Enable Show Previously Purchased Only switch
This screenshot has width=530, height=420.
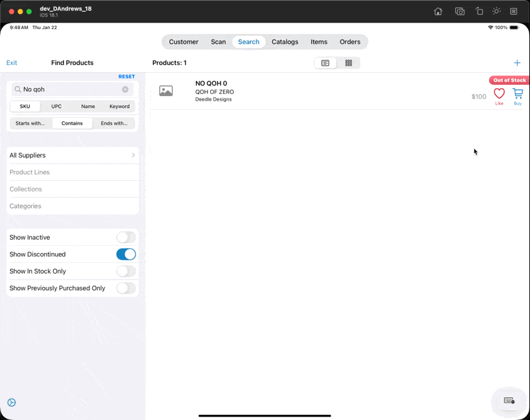(126, 288)
